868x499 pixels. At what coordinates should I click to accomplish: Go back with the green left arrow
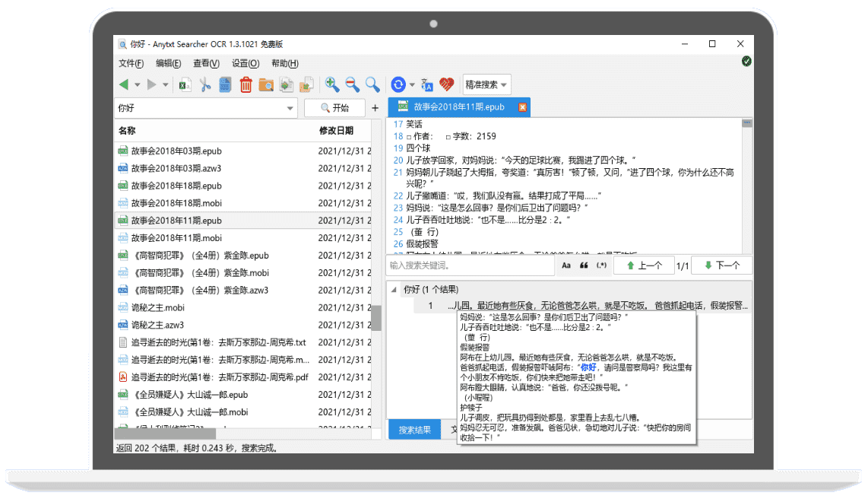click(124, 84)
